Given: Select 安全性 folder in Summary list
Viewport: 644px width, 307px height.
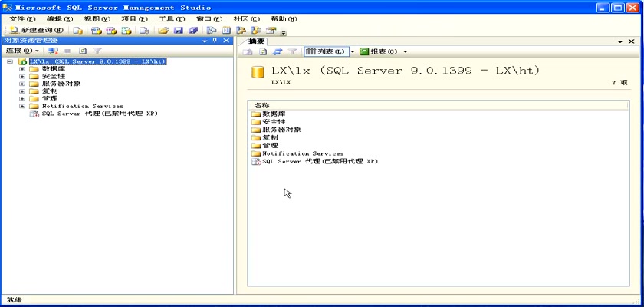Looking at the screenshot, I should [268, 122].
